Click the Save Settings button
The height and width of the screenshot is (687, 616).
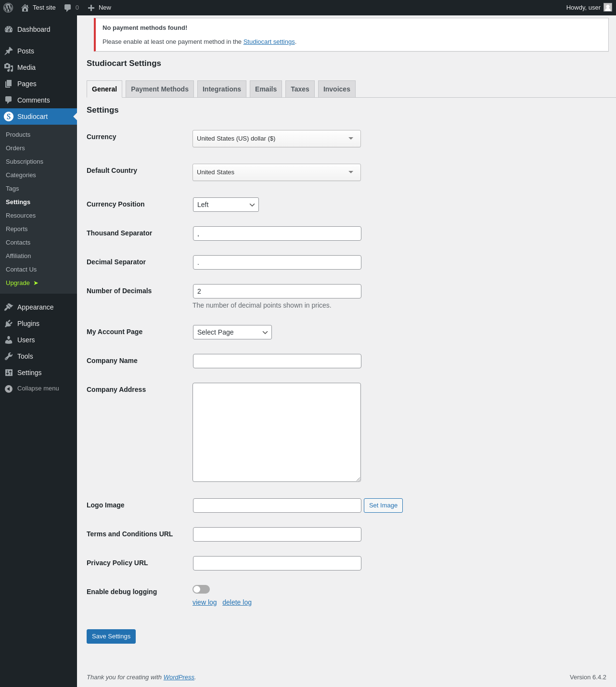pos(111,636)
